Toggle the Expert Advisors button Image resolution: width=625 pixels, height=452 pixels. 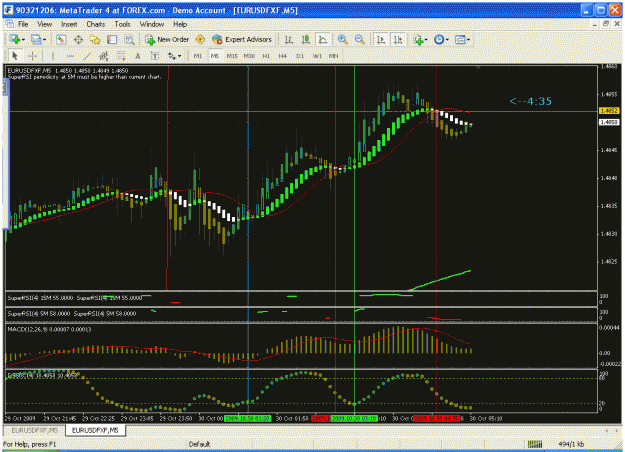pyautogui.click(x=242, y=39)
